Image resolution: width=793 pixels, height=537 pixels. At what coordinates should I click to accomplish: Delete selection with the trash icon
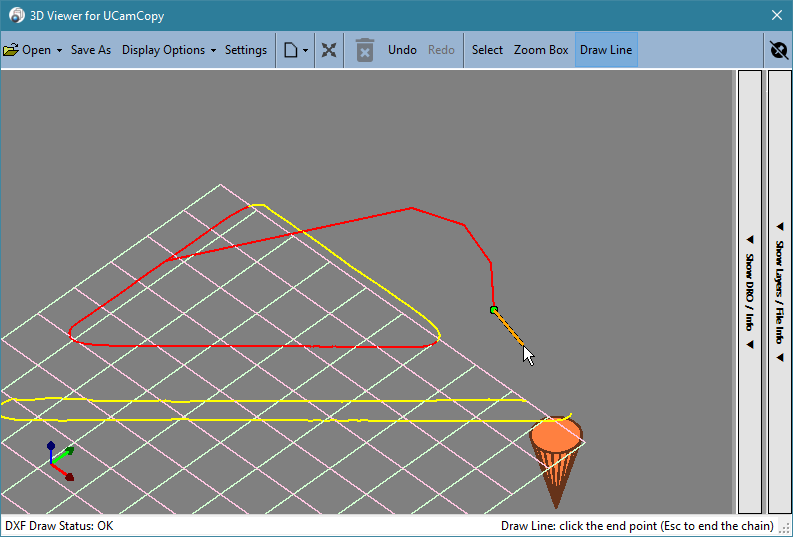point(365,50)
